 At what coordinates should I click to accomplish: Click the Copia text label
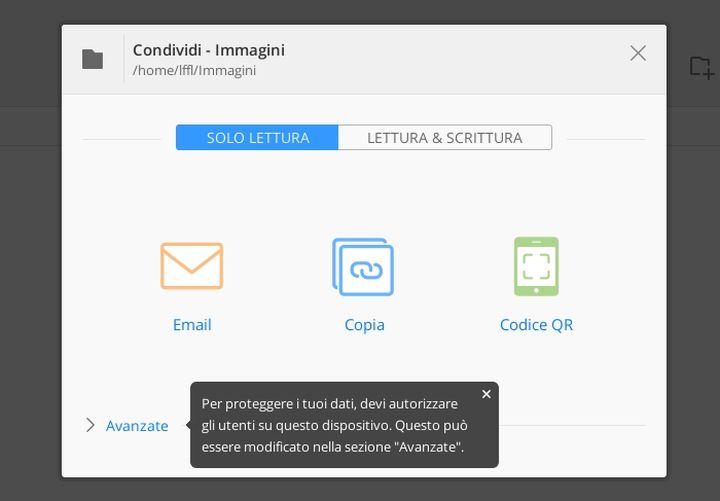pos(364,325)
